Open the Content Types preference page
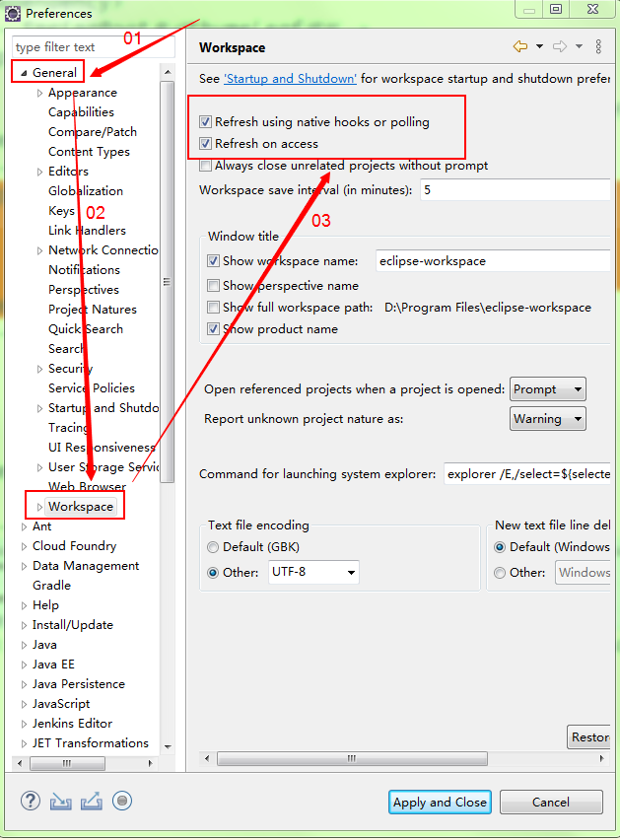620x840 pixels. tap(89, 152)
